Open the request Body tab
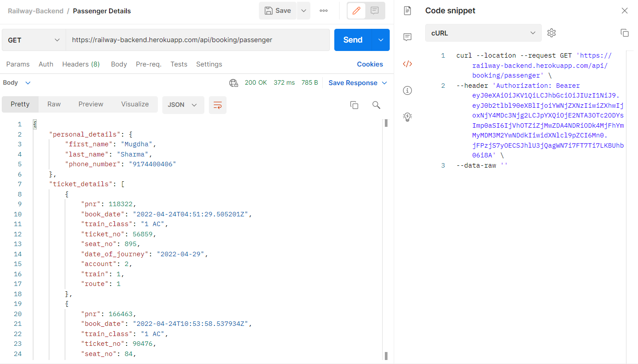 [119, 64]
